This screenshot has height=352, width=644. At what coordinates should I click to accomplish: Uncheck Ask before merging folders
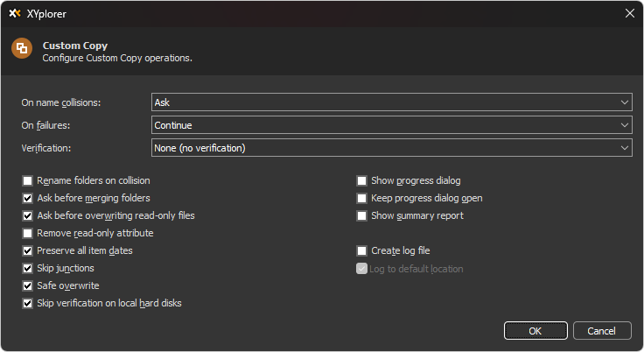click(28, 198)
